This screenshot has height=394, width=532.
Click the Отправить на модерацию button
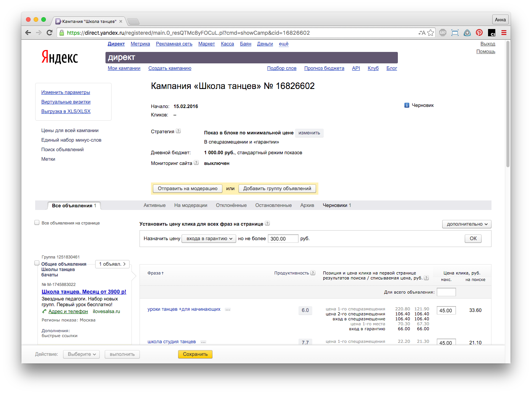point(187,189)
